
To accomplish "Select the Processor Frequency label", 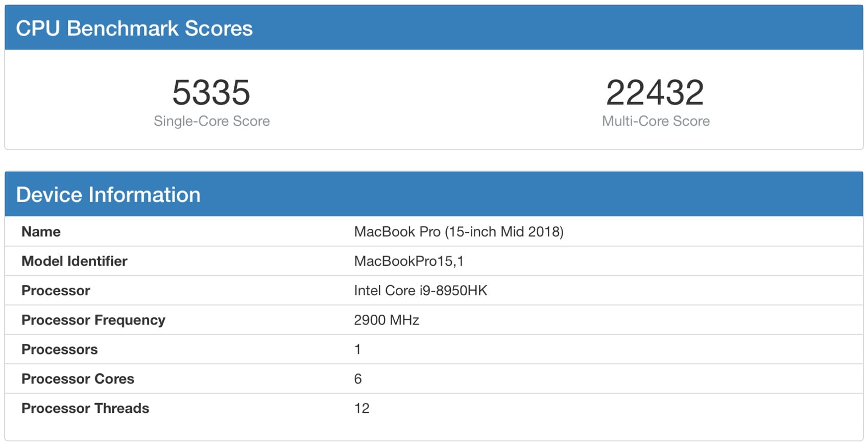I will (93, 320).
